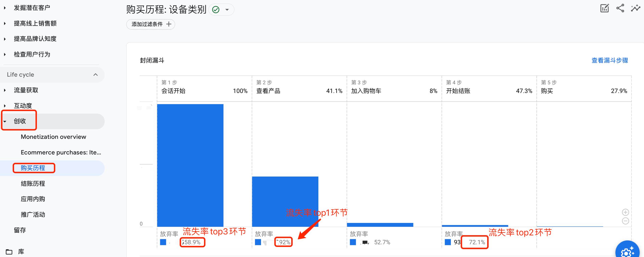Open the report title dropdown arrow
The height and width of the screenshot is (257, 644).
[227, 10]
